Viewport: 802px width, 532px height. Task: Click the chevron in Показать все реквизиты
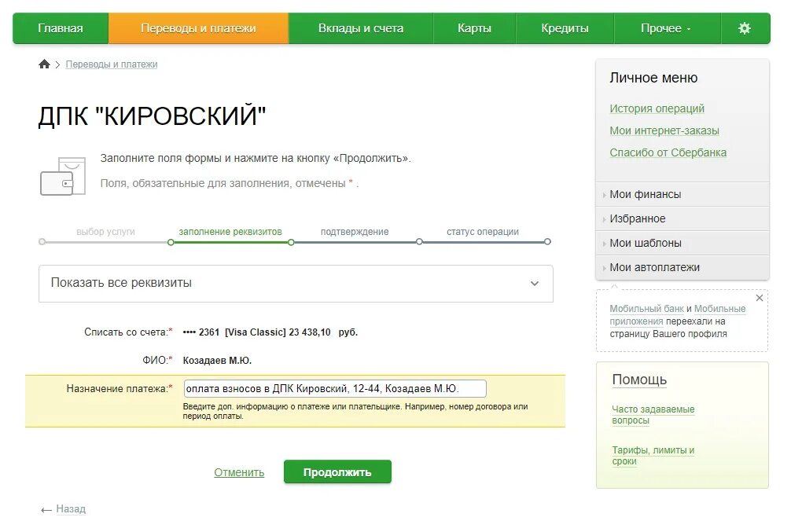coord(535,284)
